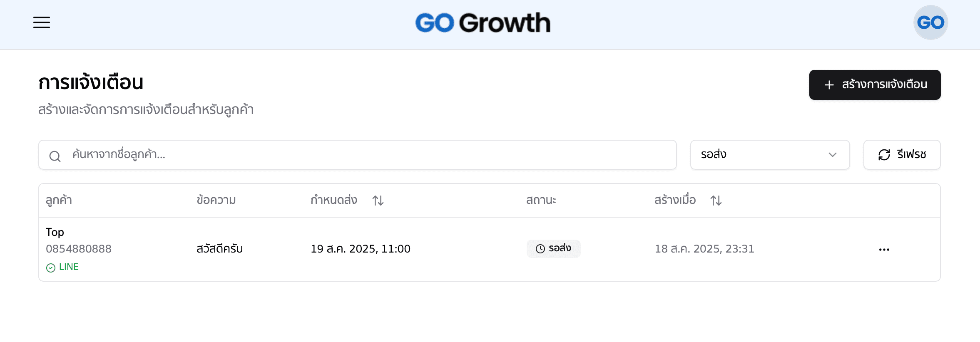Click the green LINE verified icon
980x342 pixels.
(51, 268)
